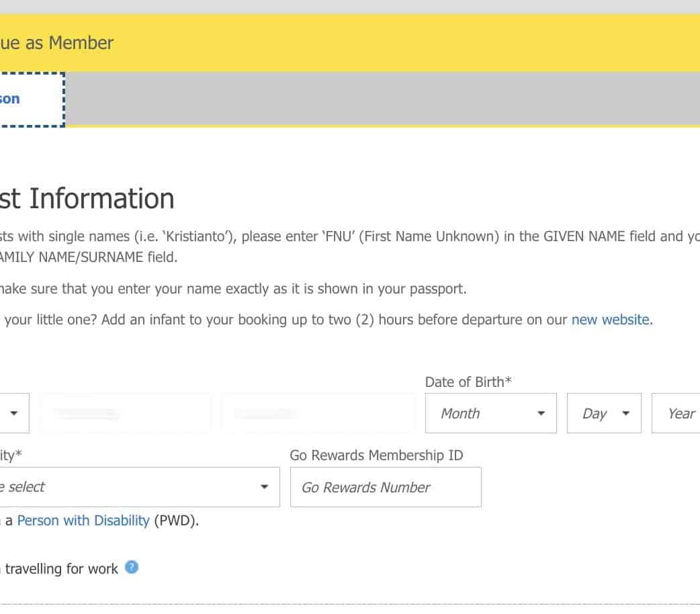The height and width of the screenshot is (614, 700).
Task: Expand the title dropdown left of the name fields
Action: tap(13, 413)
